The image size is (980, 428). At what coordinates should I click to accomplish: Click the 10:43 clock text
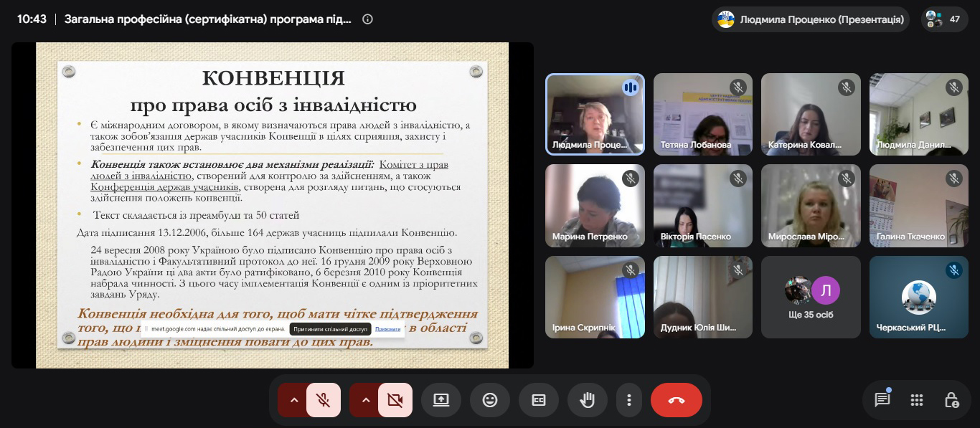click(x=32, y=19)
